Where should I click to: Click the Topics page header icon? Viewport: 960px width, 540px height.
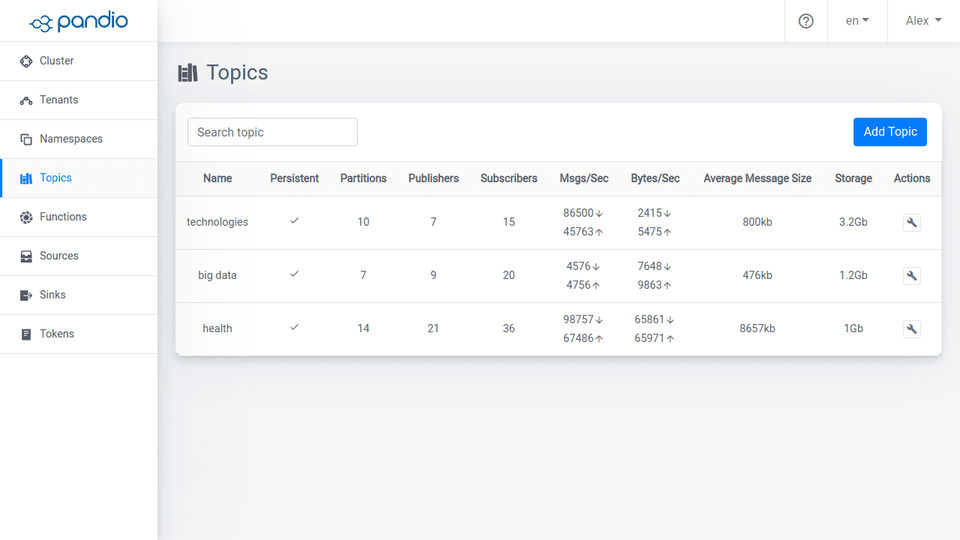(187, 73)
